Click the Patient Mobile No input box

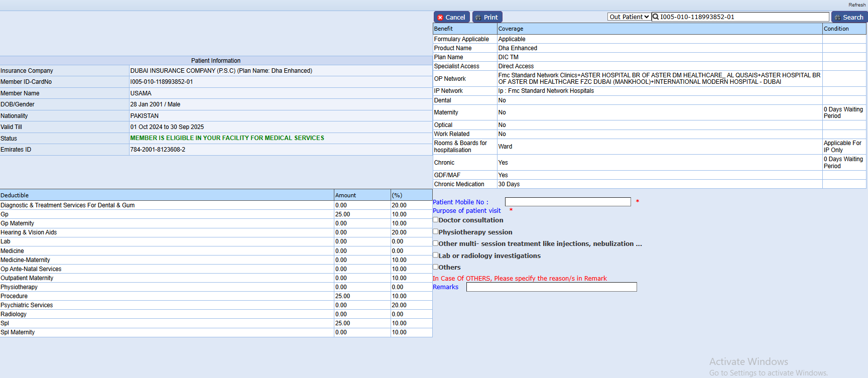(567, 202)
